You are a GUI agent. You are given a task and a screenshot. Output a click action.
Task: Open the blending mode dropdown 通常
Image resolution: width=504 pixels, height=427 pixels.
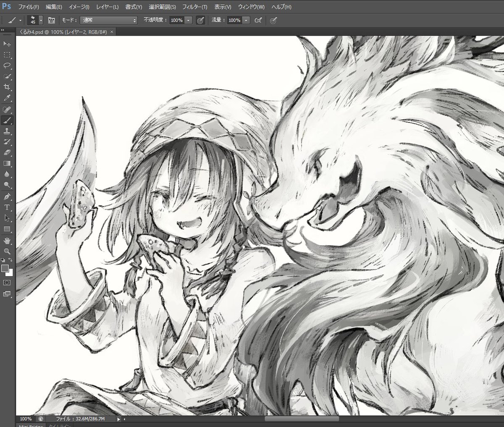(108, 20)
